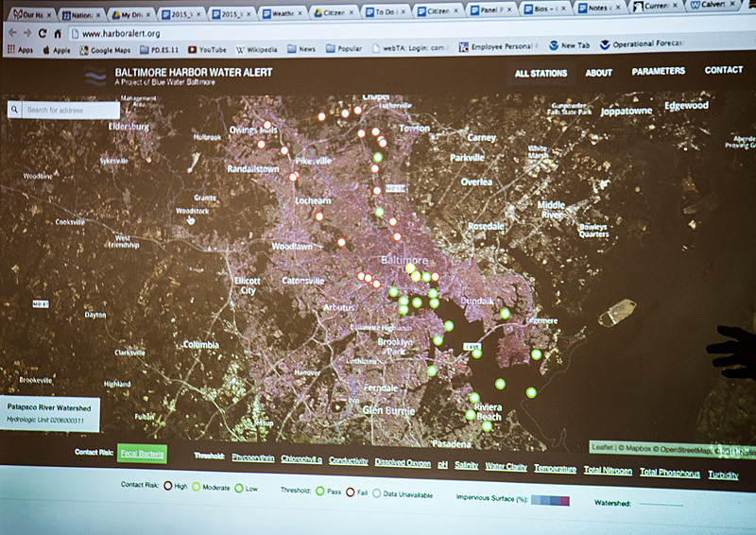The width and height of the screenshot is (756, 535).
Task: Reload the page with the refresh icon
Action: click(x=43, y=32)
